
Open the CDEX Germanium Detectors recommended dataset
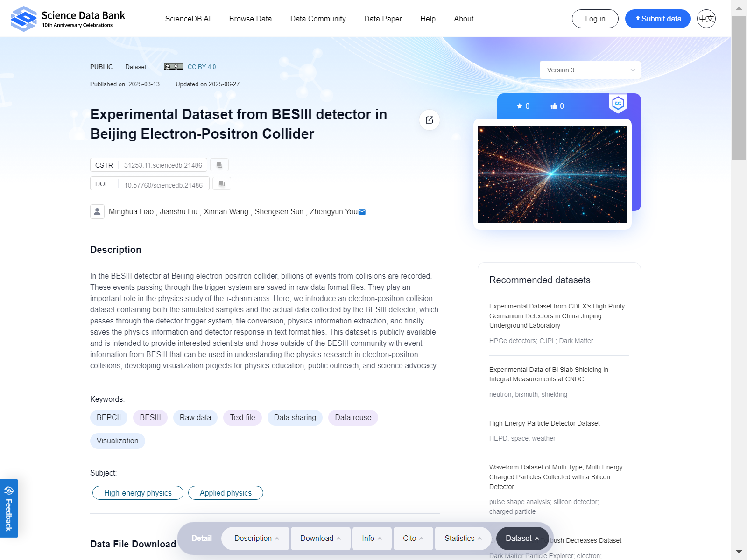pyautogui.click(x=557, y=316)
